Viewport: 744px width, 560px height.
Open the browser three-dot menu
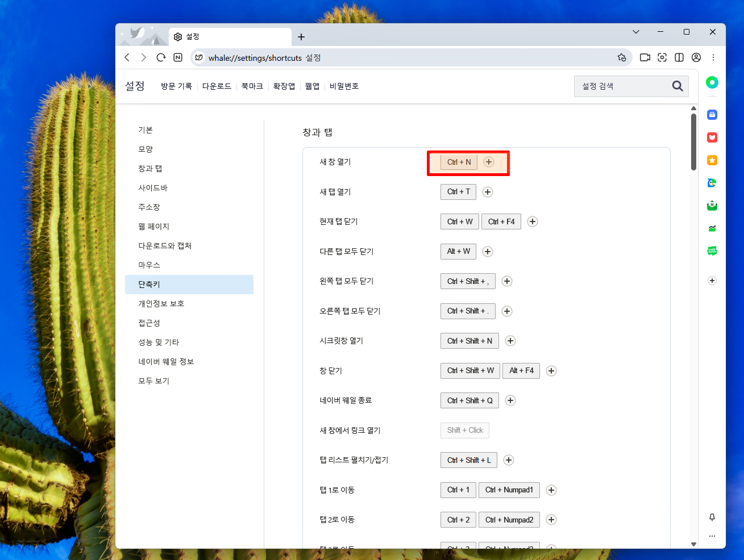point(713,57)
